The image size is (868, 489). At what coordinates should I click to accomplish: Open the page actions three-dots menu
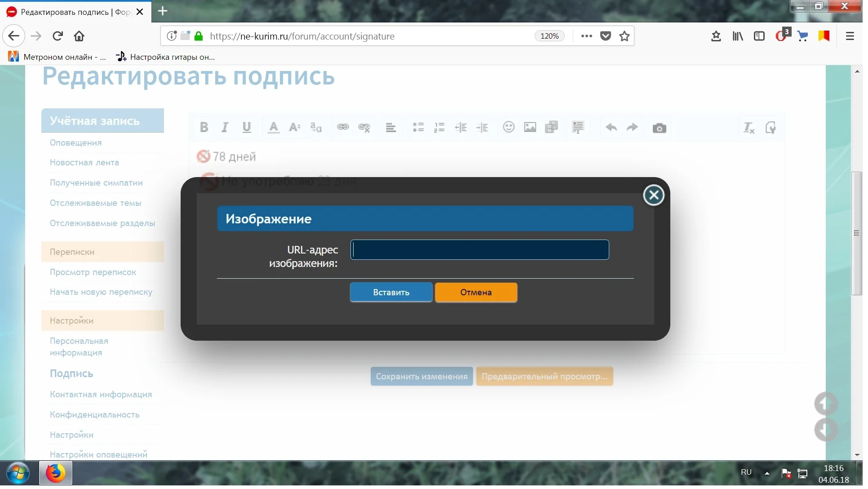click(x=586, y=36)
